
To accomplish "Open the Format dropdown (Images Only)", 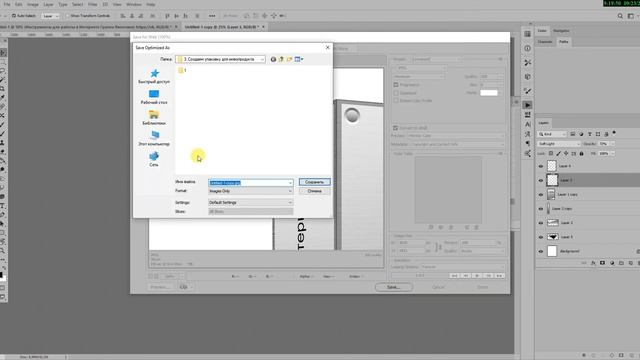I will click(251, 191).
